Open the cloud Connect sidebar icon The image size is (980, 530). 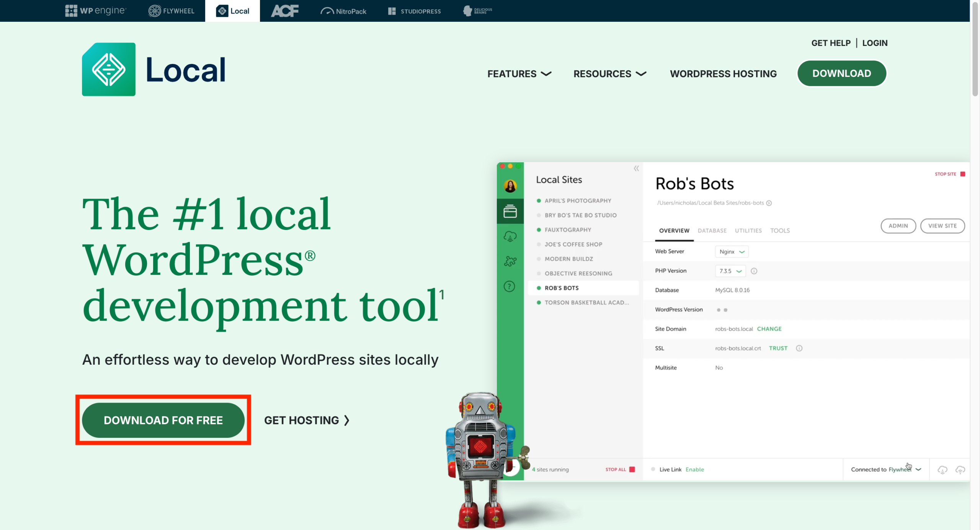click(510, 236)
